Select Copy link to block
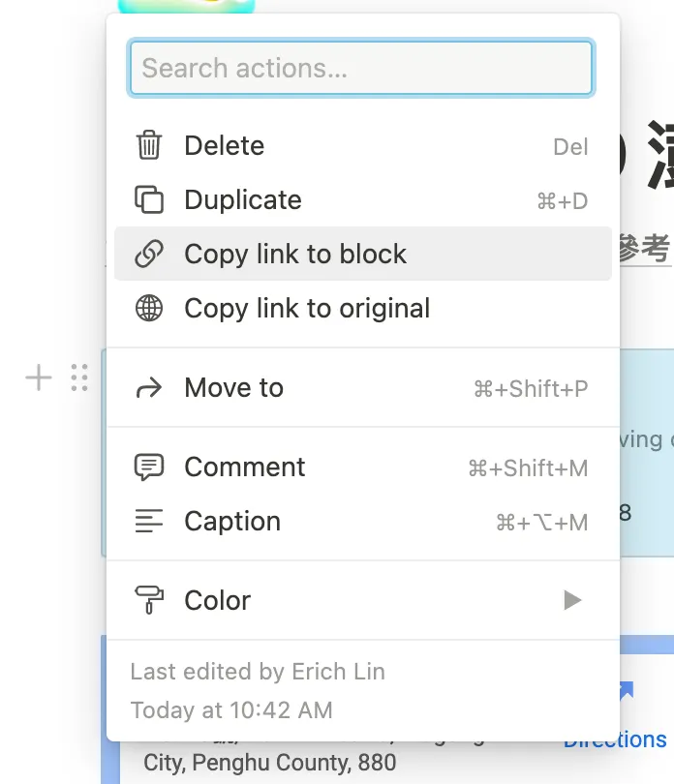 point(295,255)
